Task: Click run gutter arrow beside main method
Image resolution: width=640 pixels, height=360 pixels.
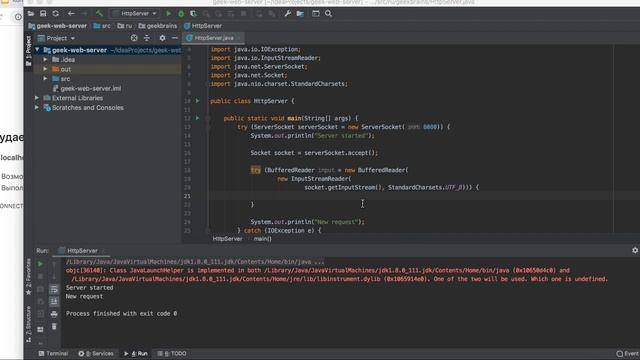Action: tap(197, 118)
